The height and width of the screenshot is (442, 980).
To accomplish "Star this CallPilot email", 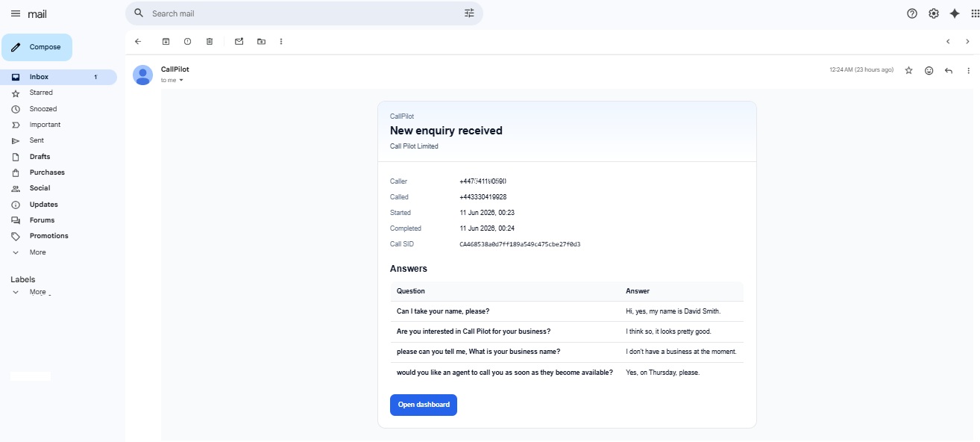I will 908,70.
